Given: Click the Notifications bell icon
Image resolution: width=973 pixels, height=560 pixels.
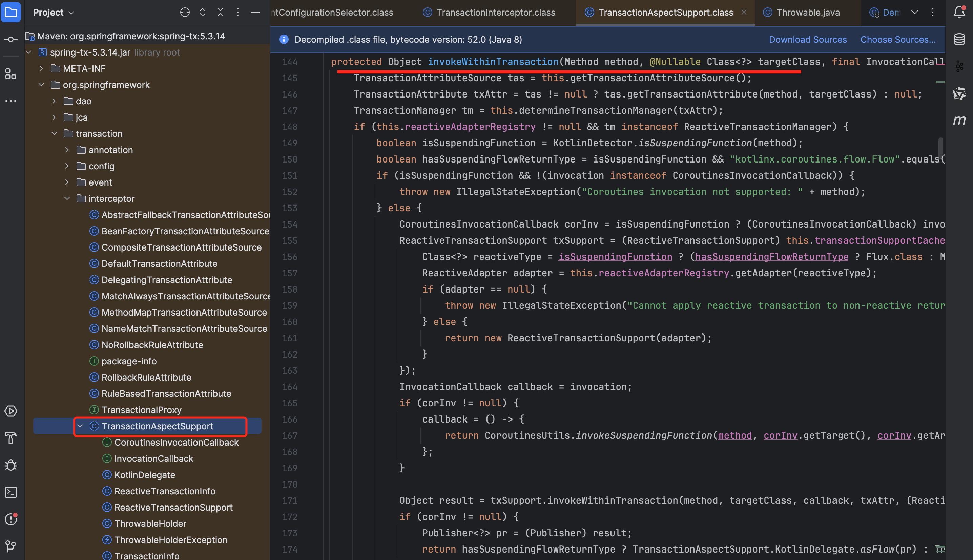Looking at the screenshot, I should [x=959, y=12].
